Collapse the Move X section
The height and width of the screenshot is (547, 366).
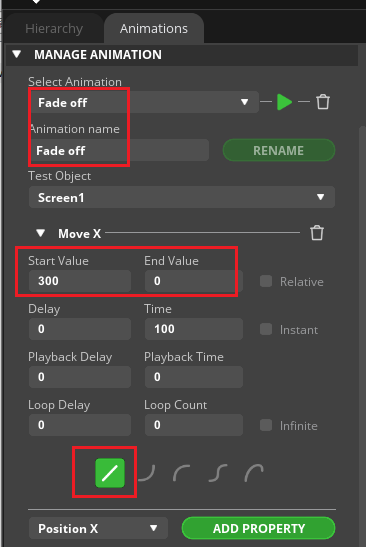[x=40, y=233]
